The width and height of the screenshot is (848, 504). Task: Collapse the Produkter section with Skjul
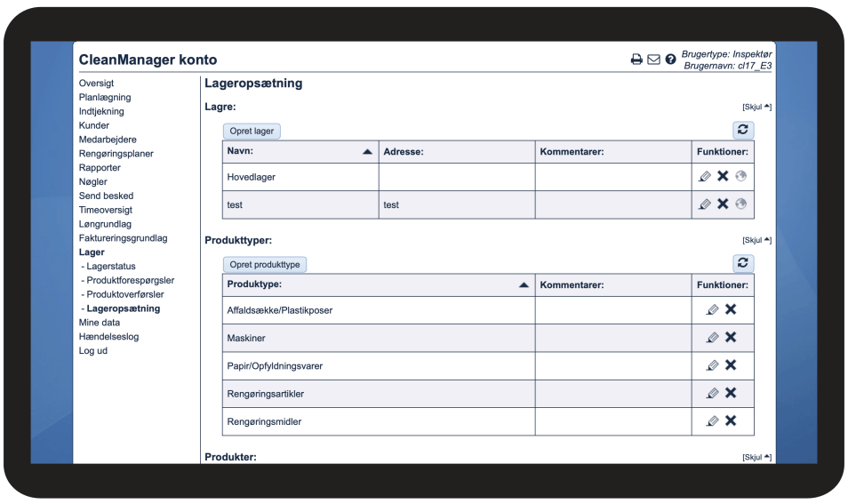[x=756, y=458]
